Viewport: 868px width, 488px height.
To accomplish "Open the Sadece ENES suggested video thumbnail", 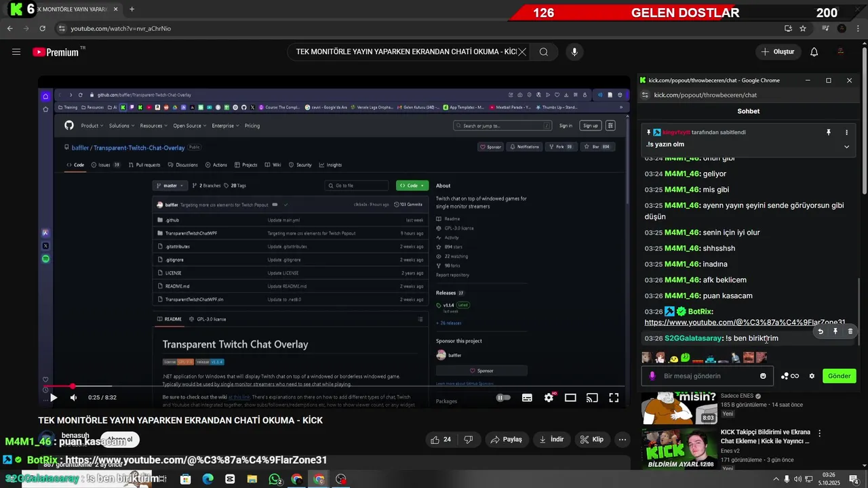I will [679, 407].
